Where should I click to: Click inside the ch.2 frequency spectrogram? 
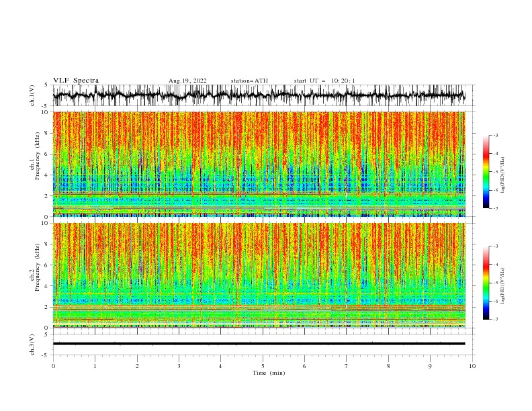coord(259,275)
